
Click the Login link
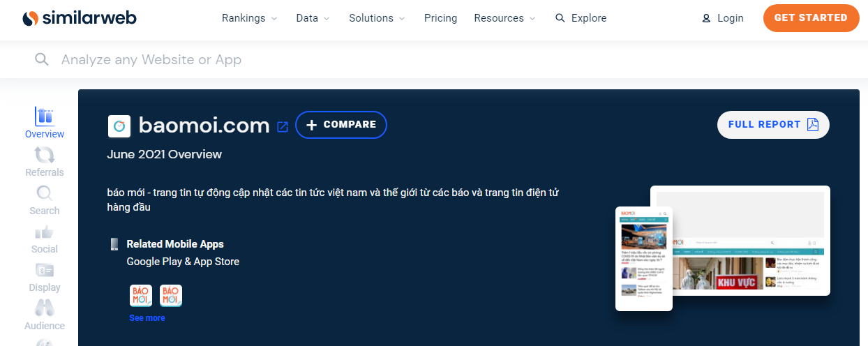[x=723, y=18]
